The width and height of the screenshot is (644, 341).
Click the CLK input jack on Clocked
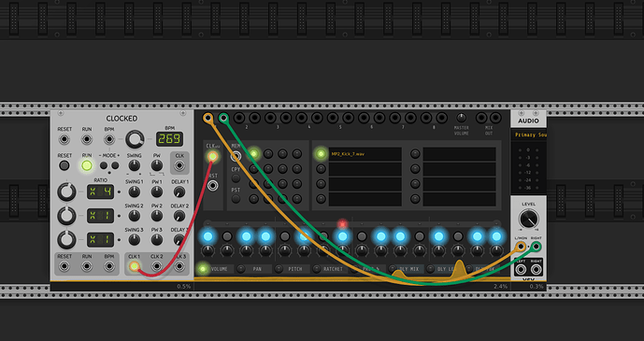[x=179, y=165]
